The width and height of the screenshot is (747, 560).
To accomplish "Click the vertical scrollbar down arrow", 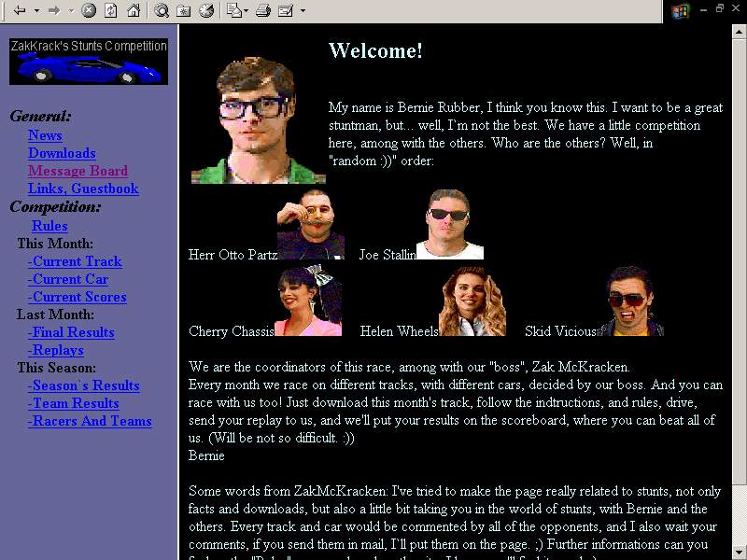I will pyautogui.click(x=740, y=552).
